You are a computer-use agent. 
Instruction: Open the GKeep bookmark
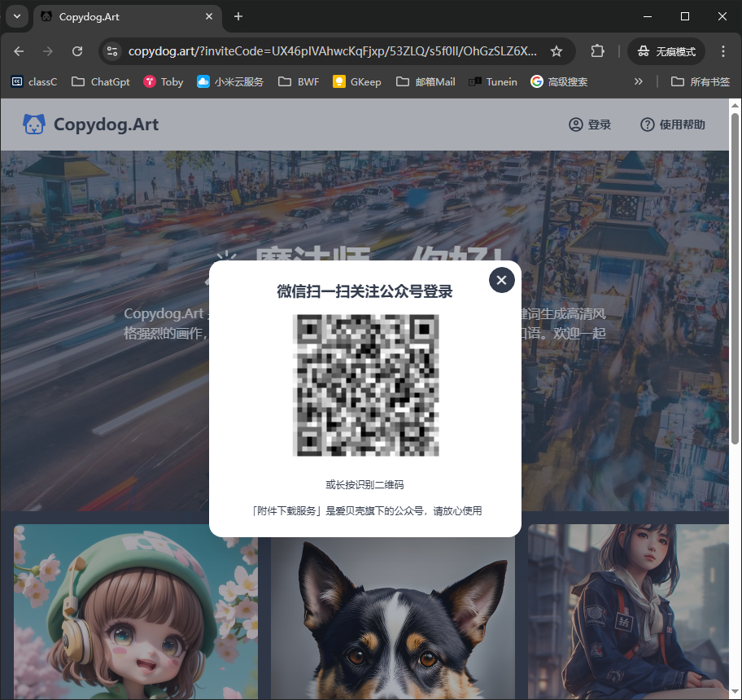(x=357, y=82)
